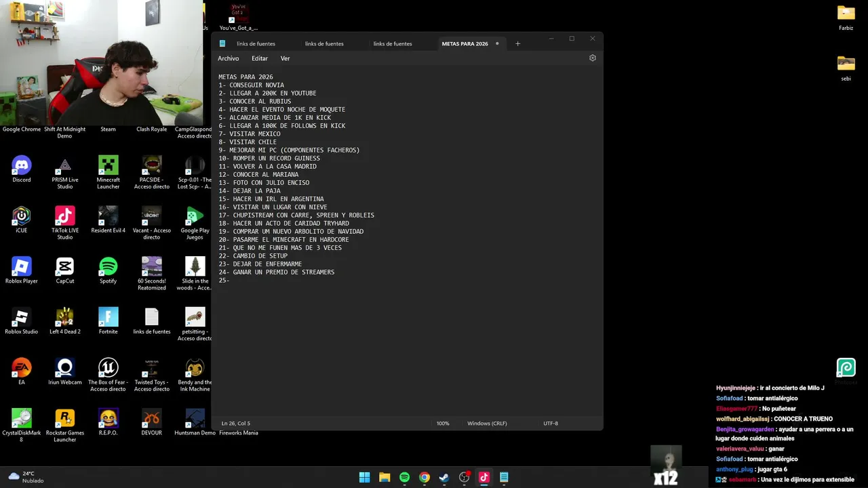Screen dimensions: 868x488
Task: Open Editar menu in Notepad
Action: click(260, 58)
